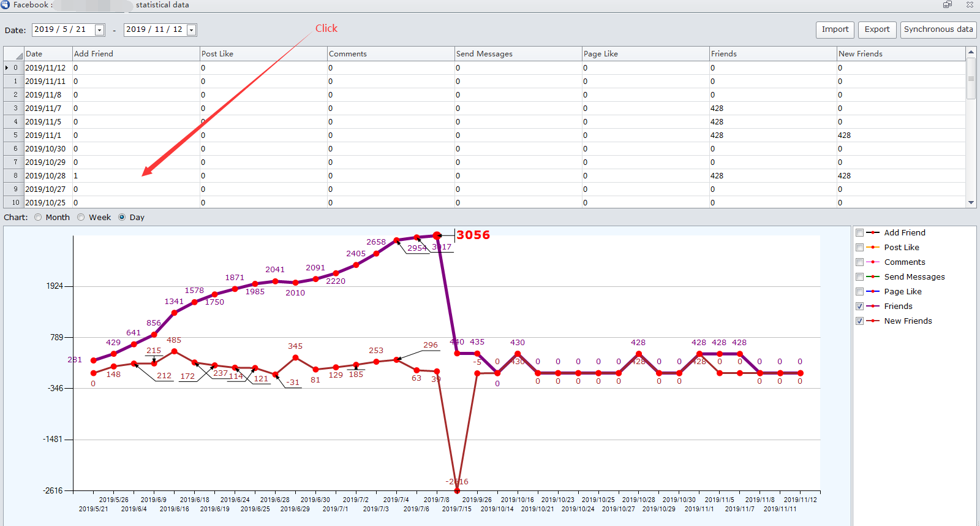The image size is (980, 526).
Task: Open the start date dropdown arrow
Action: (x=99, y=30)
